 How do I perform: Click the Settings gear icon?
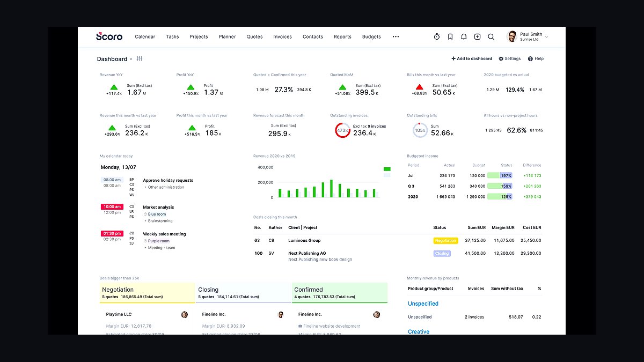coord(501,58)
